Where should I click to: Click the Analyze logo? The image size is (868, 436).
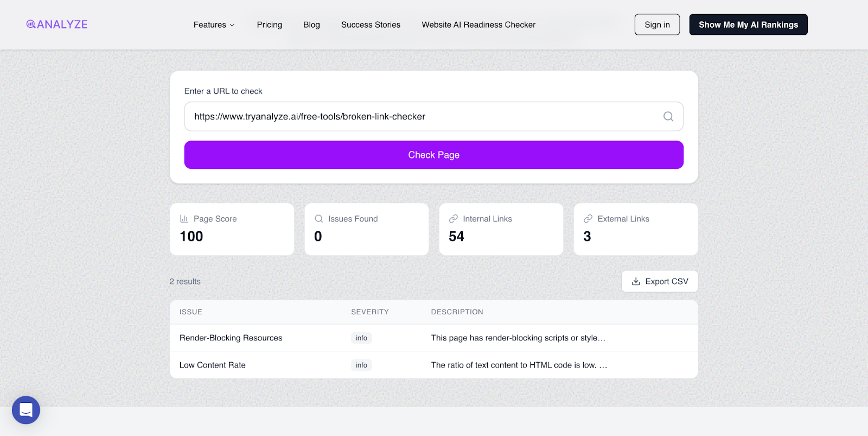pos(57,24)
